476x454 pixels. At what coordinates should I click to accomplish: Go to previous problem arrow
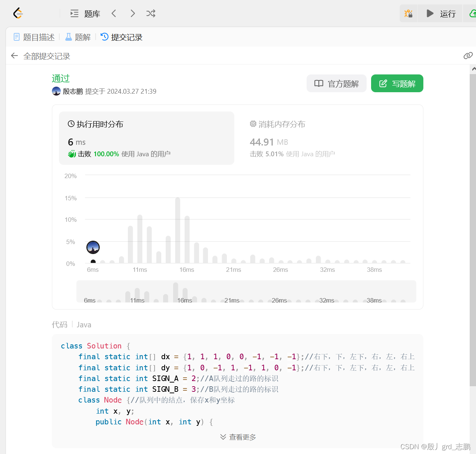point(114,14)
